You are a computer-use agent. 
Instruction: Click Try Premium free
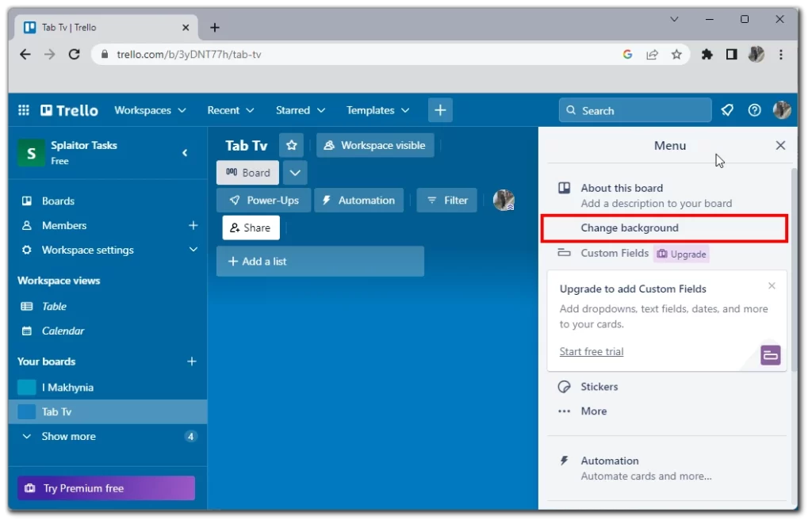point(106,488)
